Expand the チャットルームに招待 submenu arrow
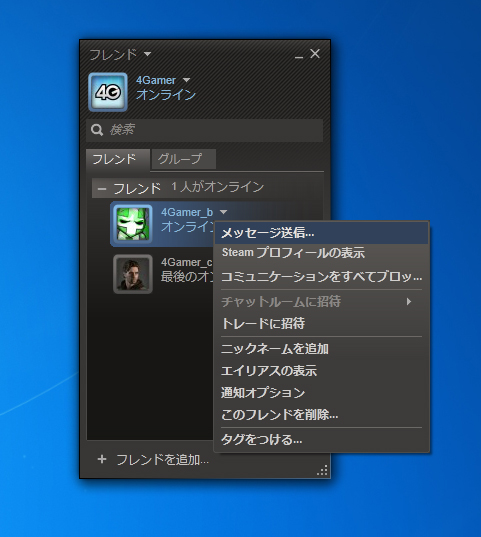This screenshot has width=481, height=537. [408, 301]
